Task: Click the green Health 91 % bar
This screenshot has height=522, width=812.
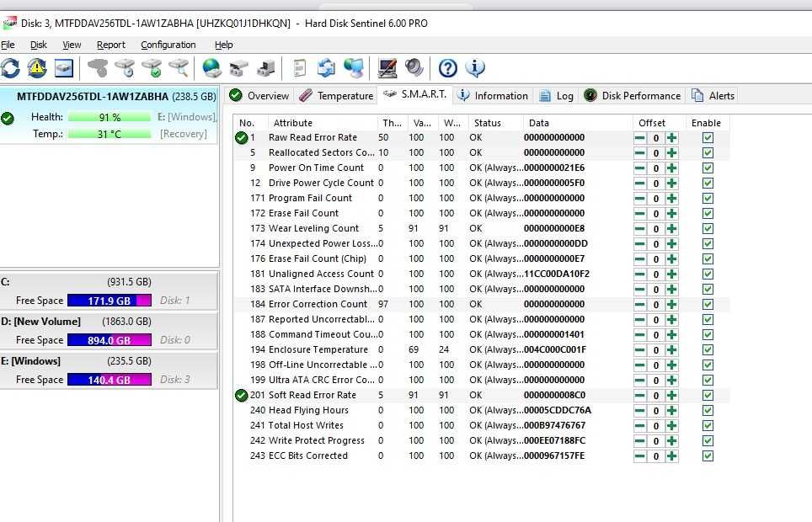Action: (110, 118)
